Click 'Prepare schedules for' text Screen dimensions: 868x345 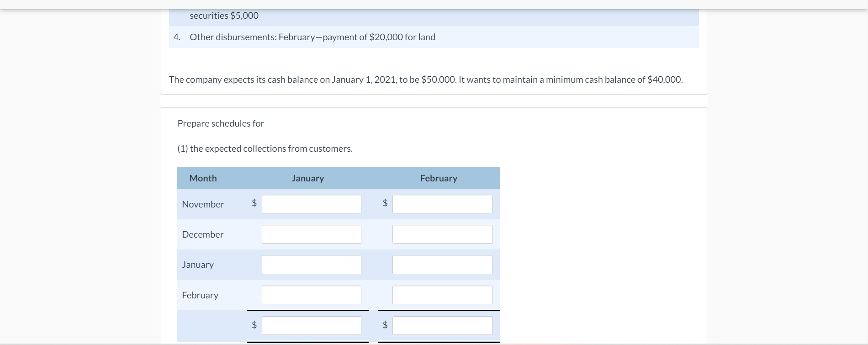tap(221, 123)
